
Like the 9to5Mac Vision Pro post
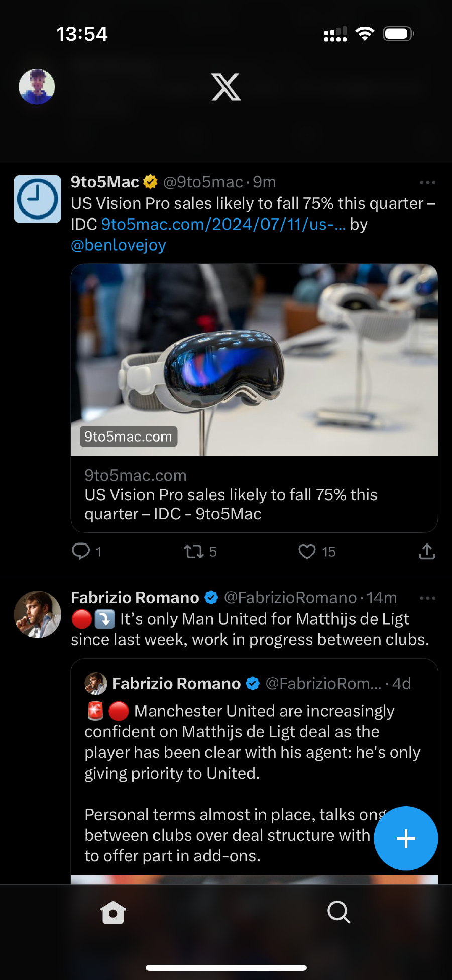coord(307,552)
